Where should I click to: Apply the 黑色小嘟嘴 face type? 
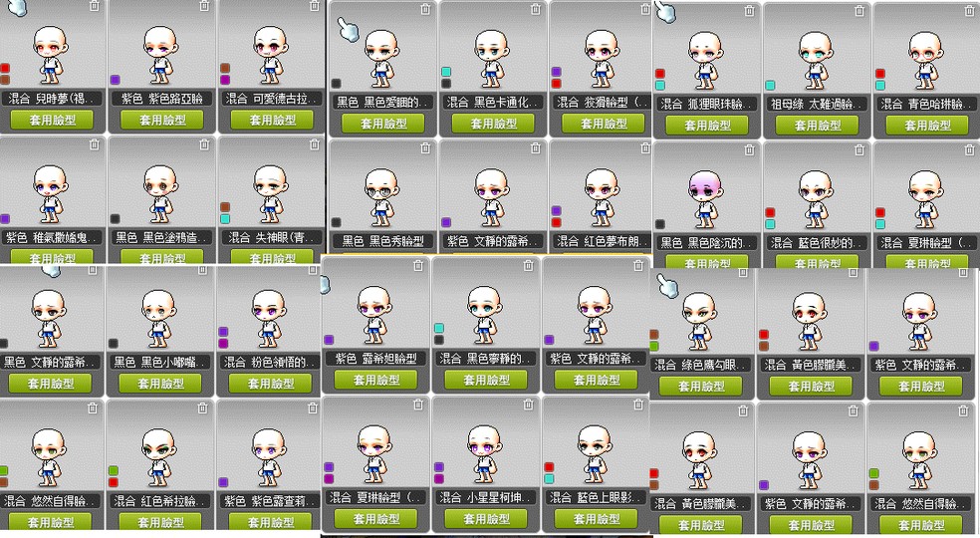tap(160, 383)
